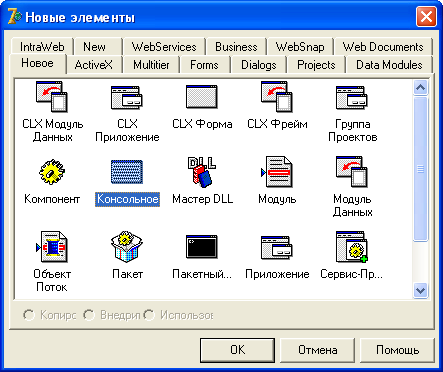443x372 pixels.
Task: Click the Консольное application icon
Action: pos(127,172)
